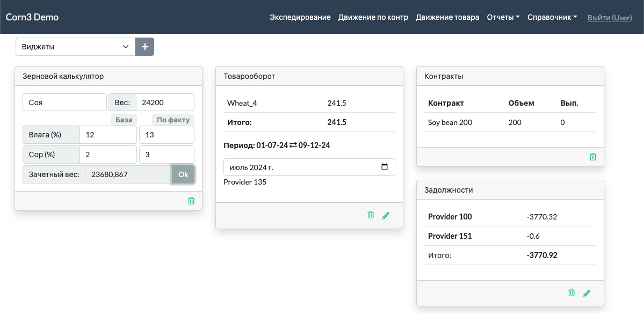Click the Вес input field
This screenshot has width=644, height=323.
pyautogui.click(x=165, y=102)
